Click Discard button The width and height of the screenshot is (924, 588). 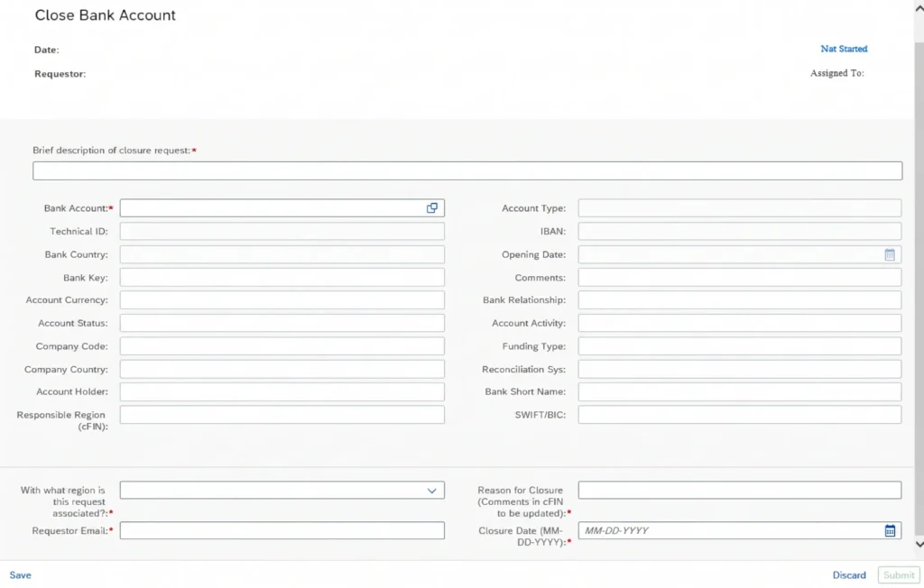[x=848, y=575]
